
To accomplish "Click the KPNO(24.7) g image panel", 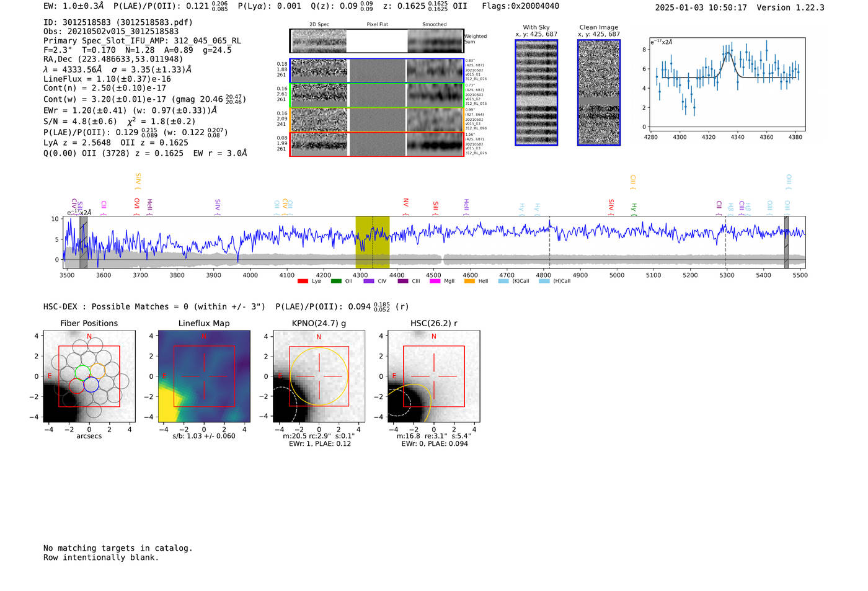I will (x=319, y=376).
